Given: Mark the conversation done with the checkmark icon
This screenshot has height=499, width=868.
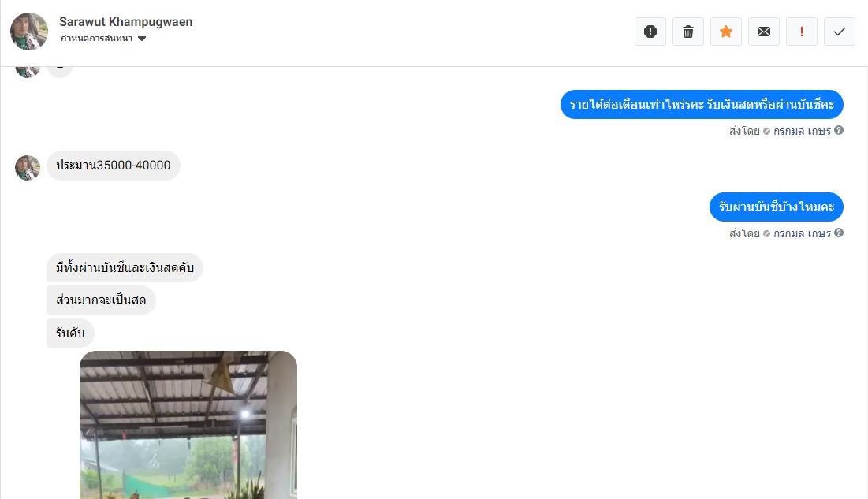Looking at the screenshot, I should tap(839, 32).
